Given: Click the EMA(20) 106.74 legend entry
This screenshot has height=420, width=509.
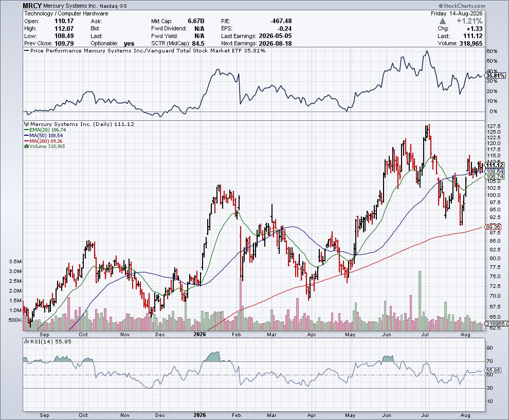Looking at the screenshot, I should pyautogui.click(x=45, y=130).
